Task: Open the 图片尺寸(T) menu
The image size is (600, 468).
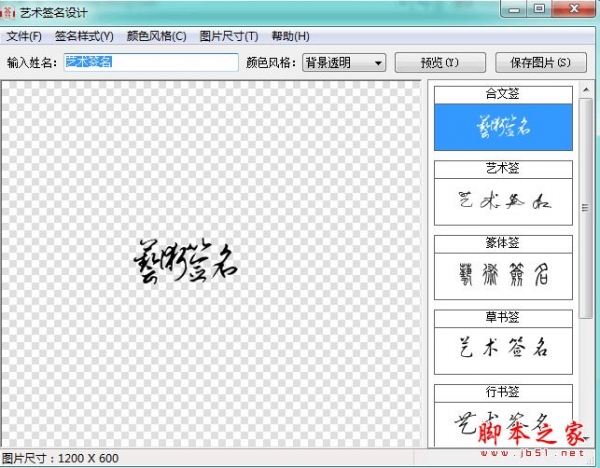Action: click(228, 37)
